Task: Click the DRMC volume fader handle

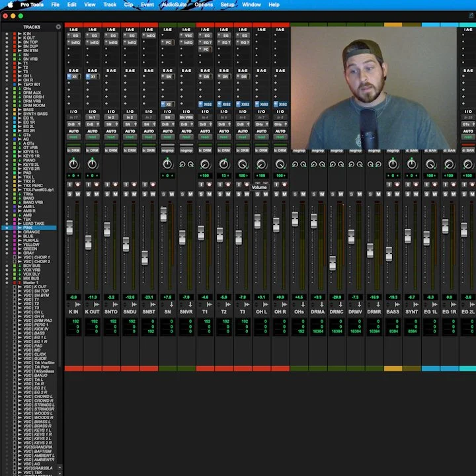Action: tap(333, 263)
